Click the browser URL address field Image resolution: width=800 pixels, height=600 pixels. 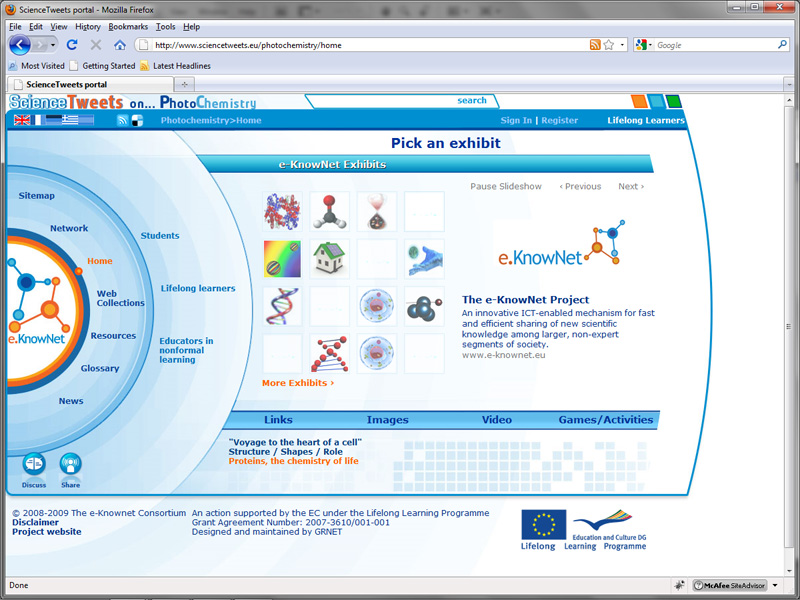point(370,45)
